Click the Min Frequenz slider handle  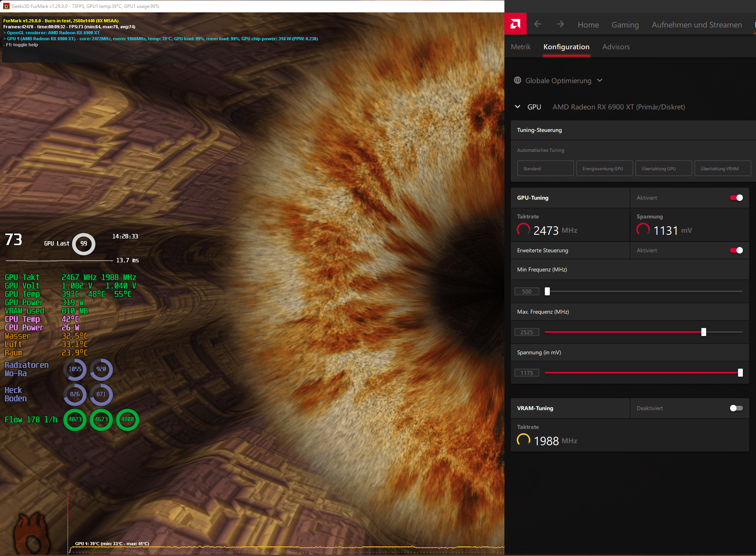547,291
